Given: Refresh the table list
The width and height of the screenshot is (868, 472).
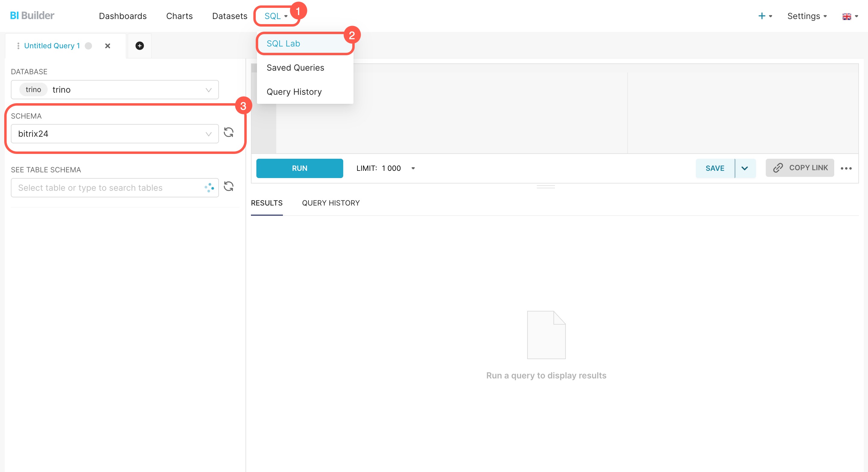Looking at the screenshot, I should pos(228,187).
